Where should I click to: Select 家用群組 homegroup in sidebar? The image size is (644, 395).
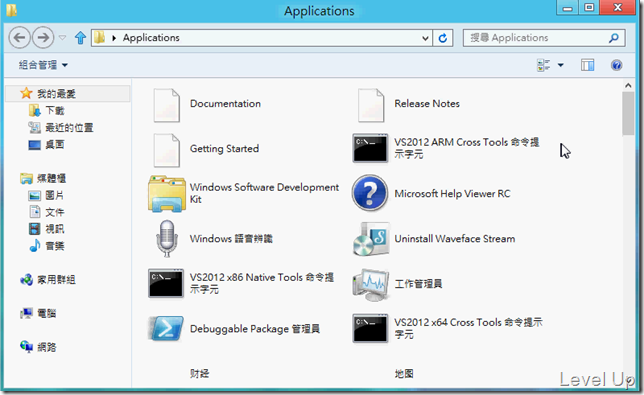(x=48, y=280)
